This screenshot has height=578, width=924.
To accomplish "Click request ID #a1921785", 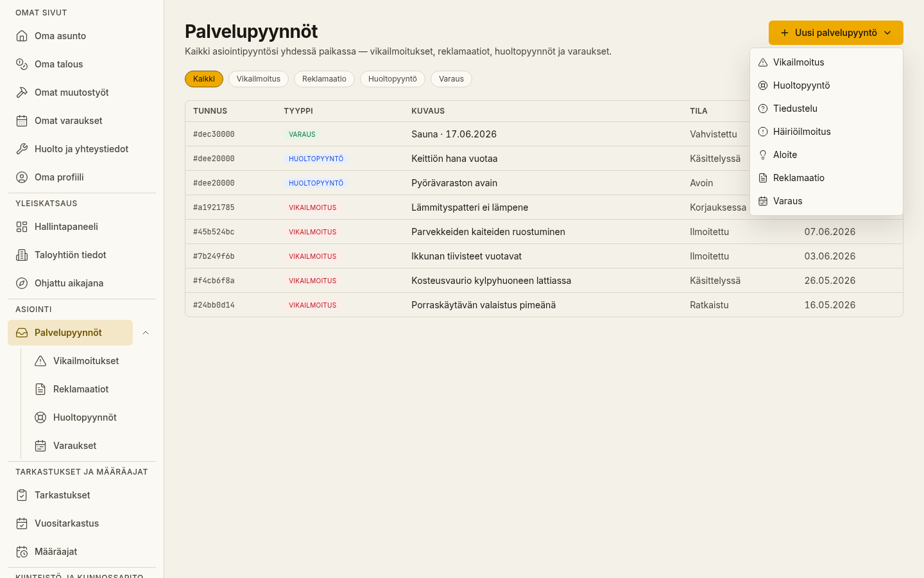I will tap(214, 207).
